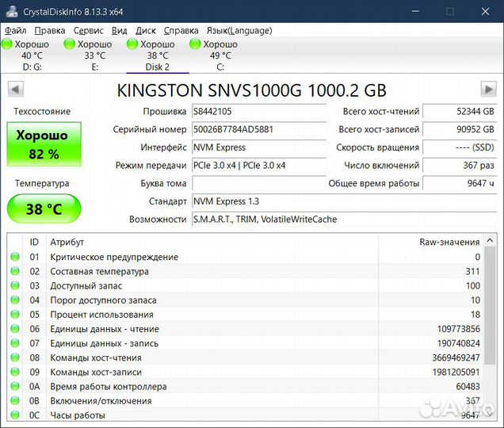
Task: Minimize the CrystalDiskInfo window
Action: coord(415,12)
